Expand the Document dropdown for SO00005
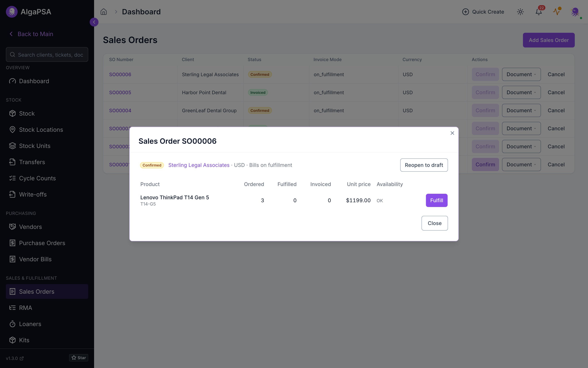 [521, 93]
